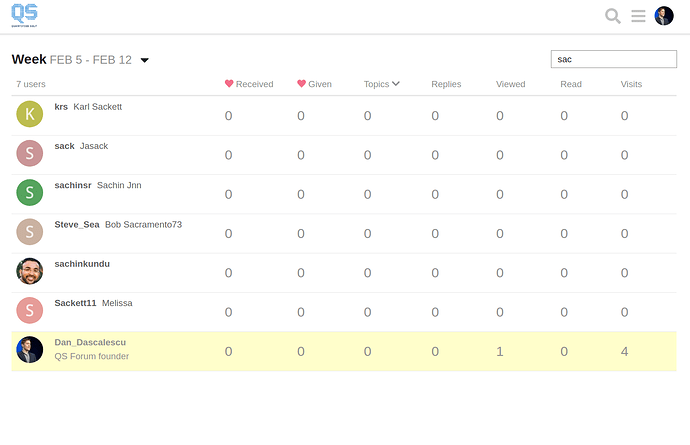The image size is (690, 445).
Task: Open the sack username link
Action: pos(64,146)
